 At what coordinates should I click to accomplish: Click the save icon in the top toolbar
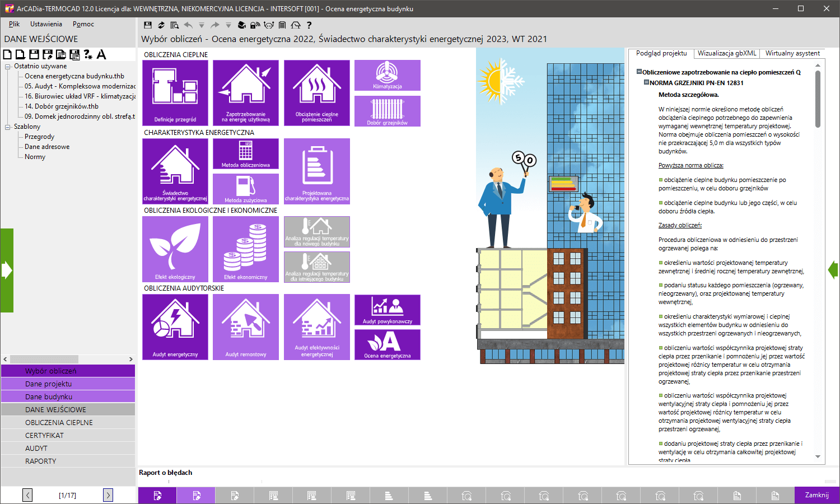click(148, 25)
